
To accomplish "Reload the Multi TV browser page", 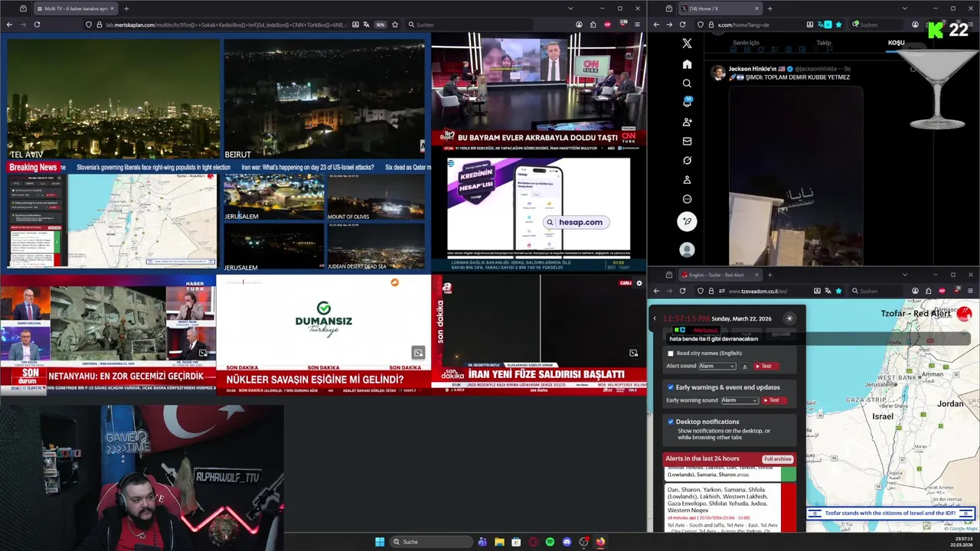I will tap(37, 24).
